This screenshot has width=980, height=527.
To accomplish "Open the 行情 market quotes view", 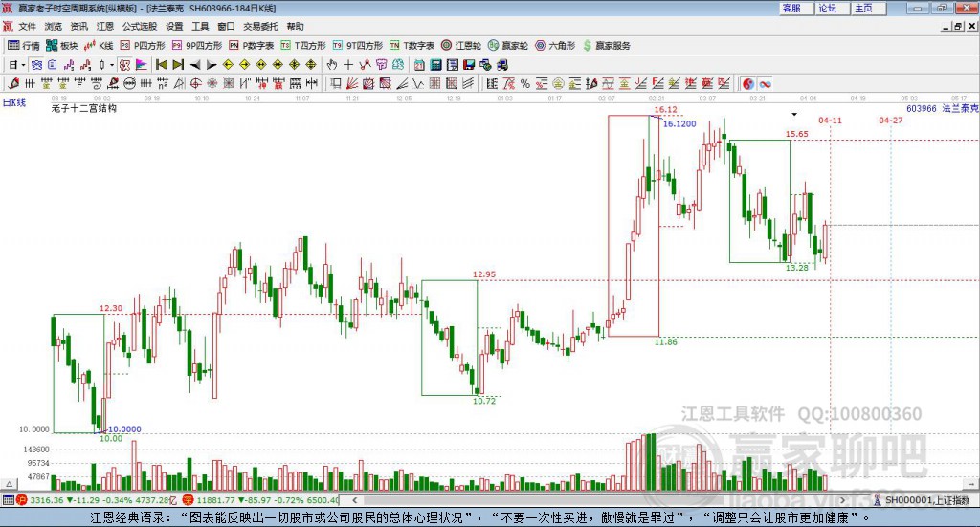I will pyautogui.click(x=23, y=46).
